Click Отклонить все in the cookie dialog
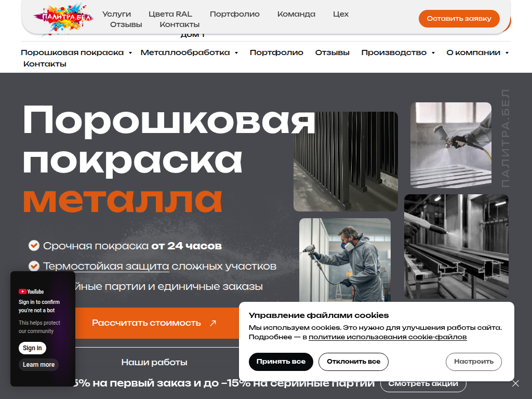532x399 pixels. click(353, 362)
